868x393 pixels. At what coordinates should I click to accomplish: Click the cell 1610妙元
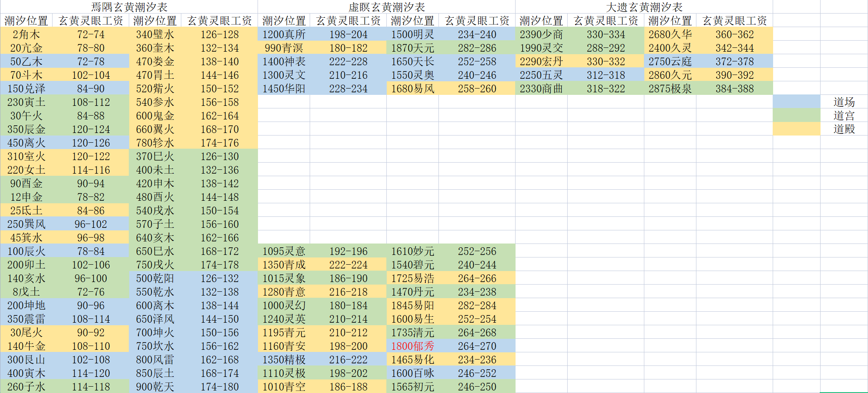coord(413,251)
